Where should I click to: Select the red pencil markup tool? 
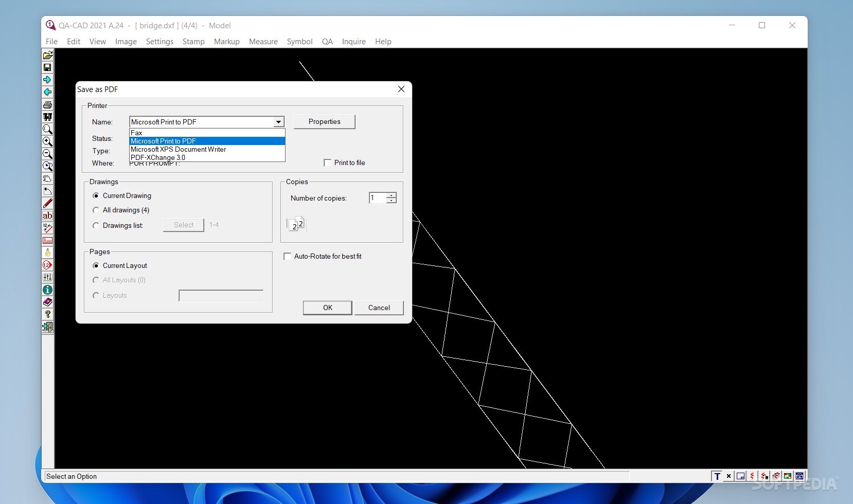point(47,203)
